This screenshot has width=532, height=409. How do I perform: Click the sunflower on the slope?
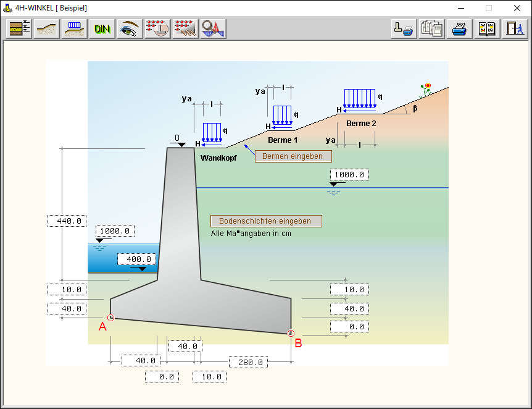click(426, 88)
